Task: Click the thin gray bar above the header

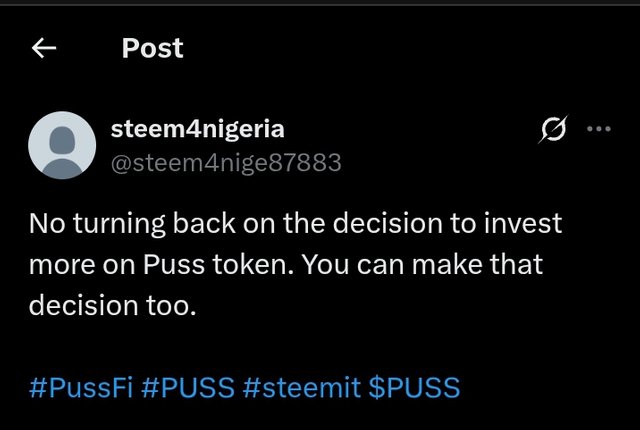Action: click(320, 2)
